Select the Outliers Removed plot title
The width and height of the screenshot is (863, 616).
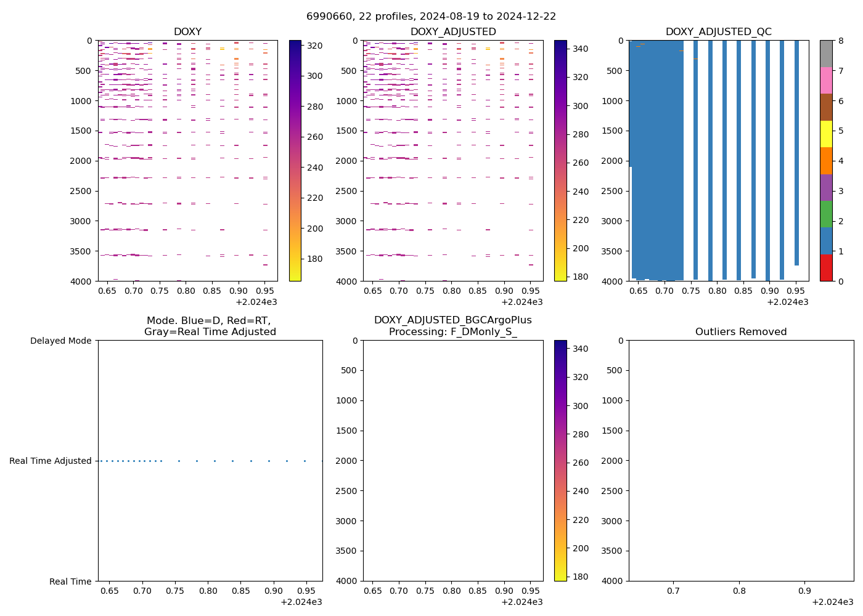[741, 331]
